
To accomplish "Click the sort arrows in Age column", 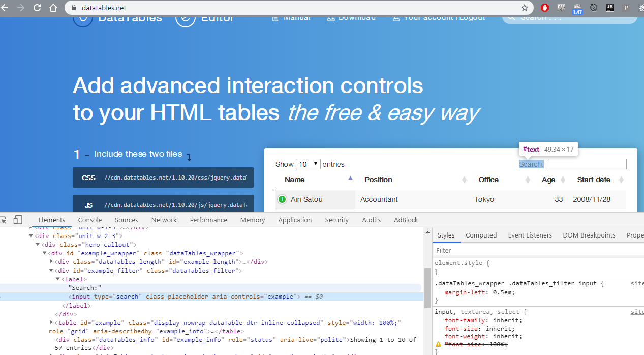I will [563, 180].
